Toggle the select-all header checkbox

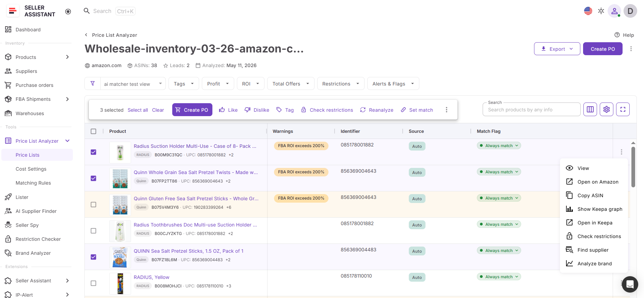click(94, 131)
